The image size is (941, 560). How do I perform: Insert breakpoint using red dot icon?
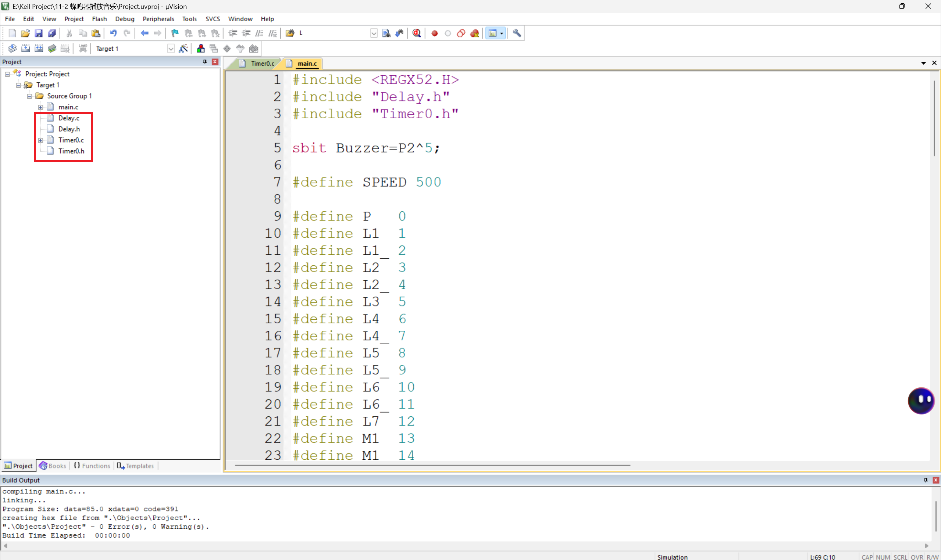click(x=435, y=33)
